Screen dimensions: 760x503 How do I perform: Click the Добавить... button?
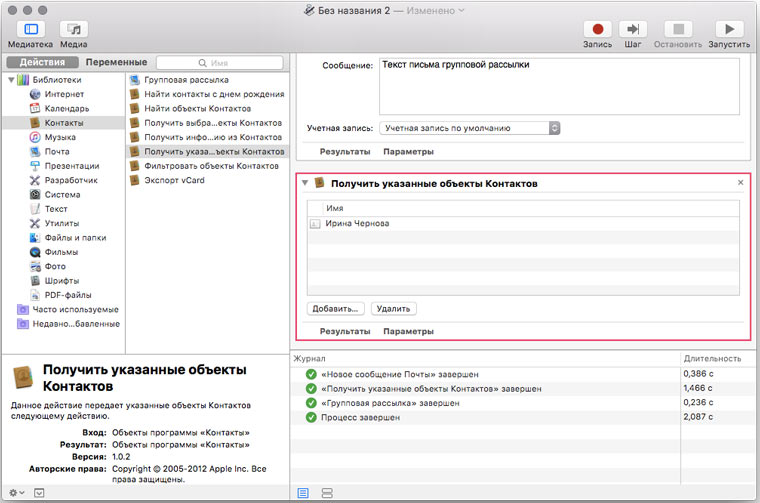tap(335, 309)
